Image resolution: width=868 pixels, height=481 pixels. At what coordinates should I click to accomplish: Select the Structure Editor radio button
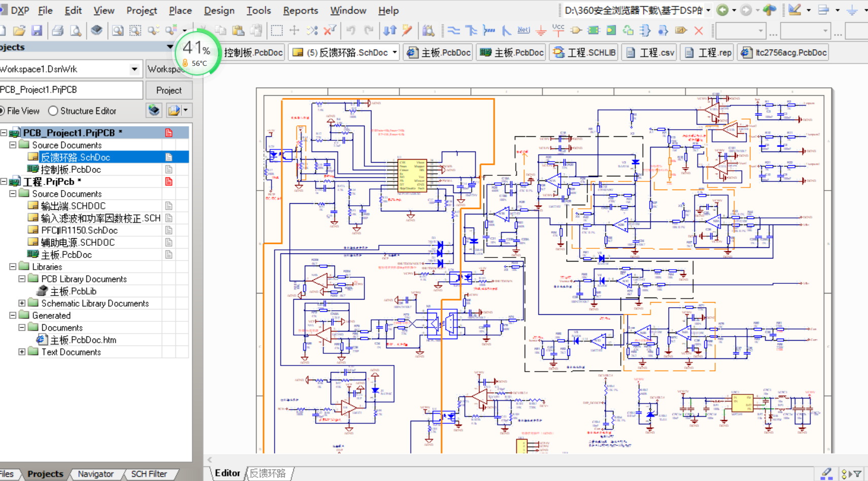click(53, 110)
